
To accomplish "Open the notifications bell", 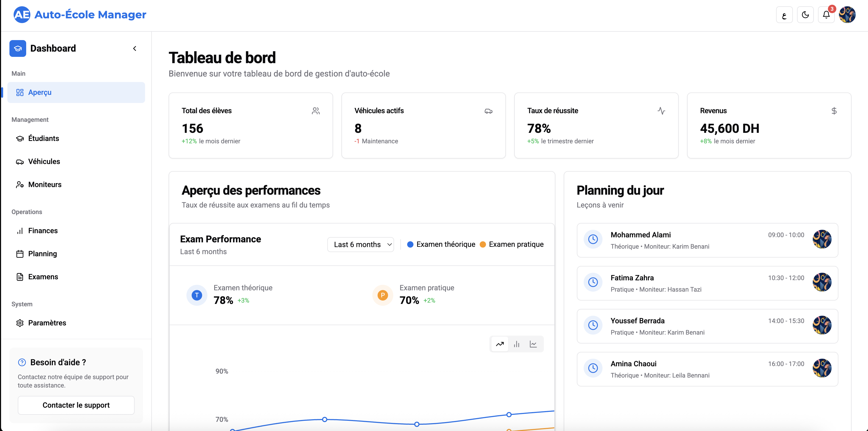I will (x=826, y=14).
